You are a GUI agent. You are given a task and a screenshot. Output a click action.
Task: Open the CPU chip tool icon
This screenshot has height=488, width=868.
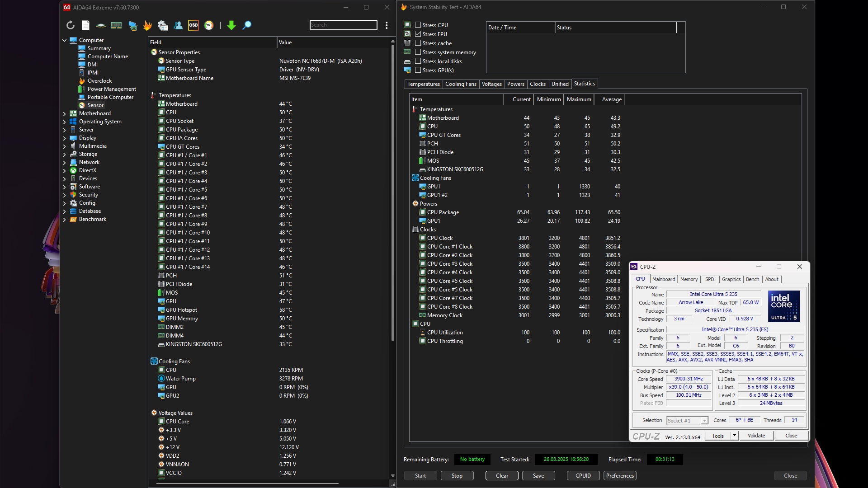click(101, 25)
